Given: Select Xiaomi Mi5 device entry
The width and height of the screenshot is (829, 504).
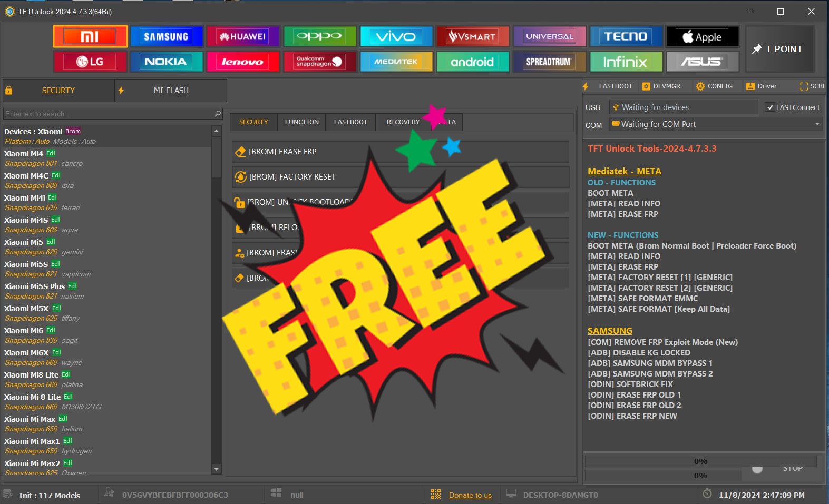Looking at the screenshot, I should 106,246.
